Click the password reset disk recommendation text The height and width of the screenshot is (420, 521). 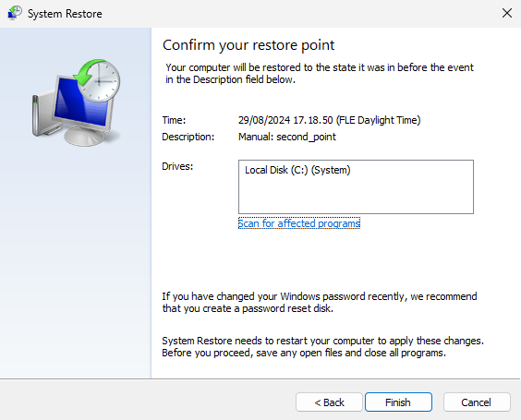pos(320,303)
